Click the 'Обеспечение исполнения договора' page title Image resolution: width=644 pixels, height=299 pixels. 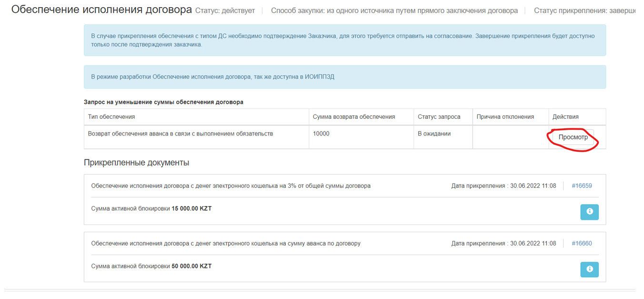(101, 10)
